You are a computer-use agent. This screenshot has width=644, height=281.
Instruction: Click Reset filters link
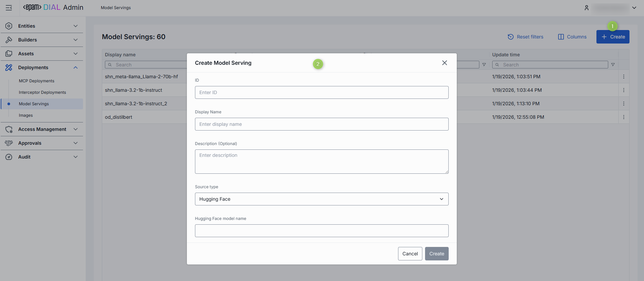[x=526, y=37]
